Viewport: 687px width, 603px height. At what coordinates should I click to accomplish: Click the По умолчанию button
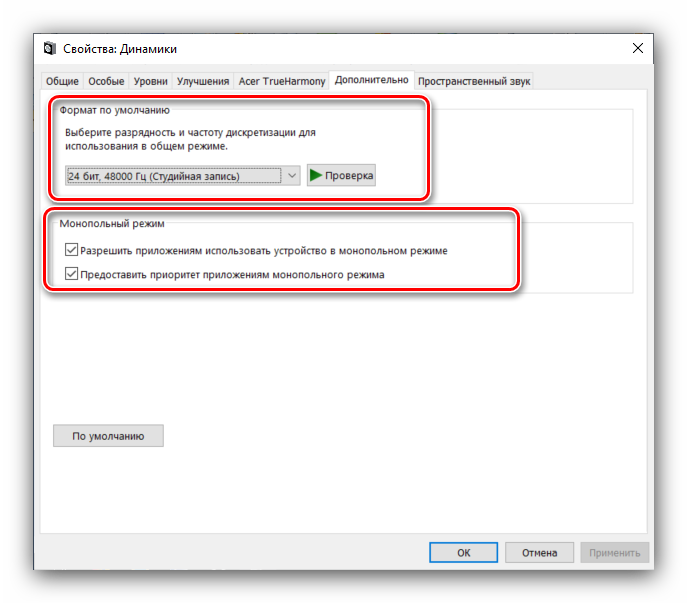[108, 436]
